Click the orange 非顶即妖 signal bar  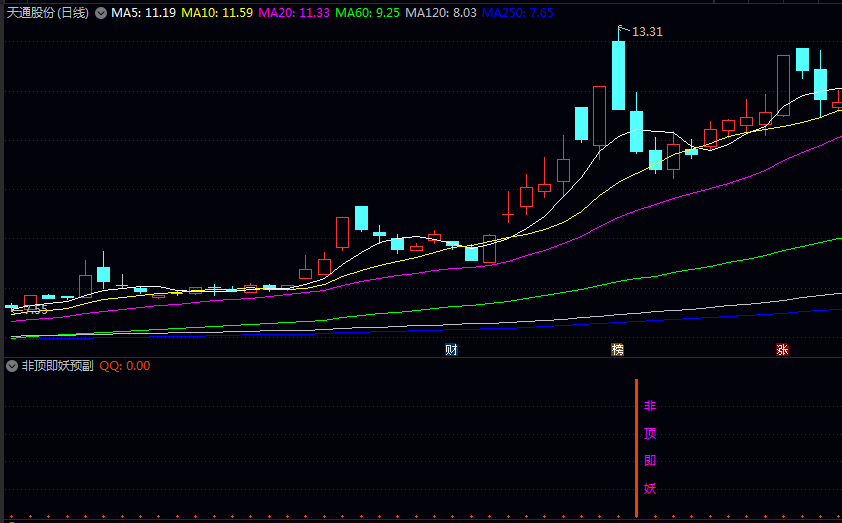point(636,448)
